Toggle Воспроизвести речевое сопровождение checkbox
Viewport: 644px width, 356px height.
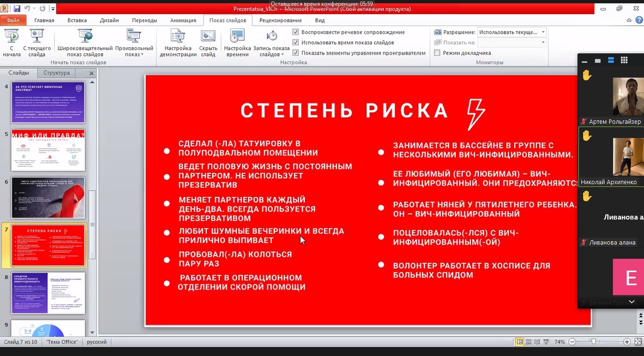click(x=296, y=32)
